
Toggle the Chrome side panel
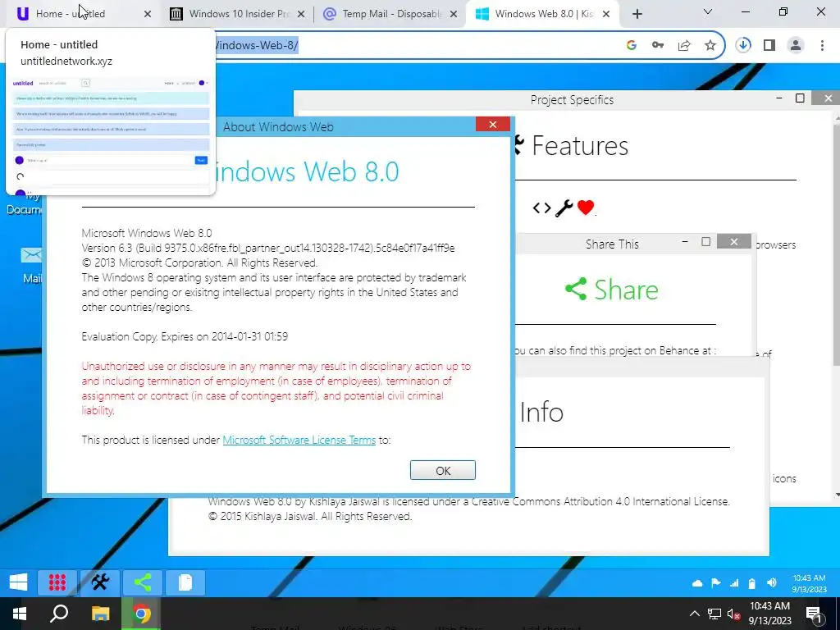[769, 46]
